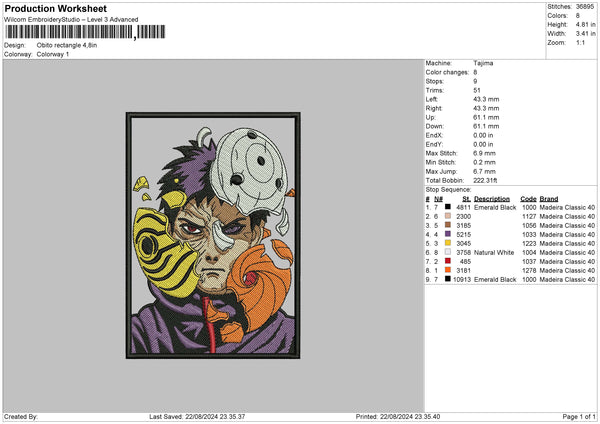Click the 'Stop Sequence:' heading
Image resolution: width=600 pixels, height=424 pixels.
448,189
